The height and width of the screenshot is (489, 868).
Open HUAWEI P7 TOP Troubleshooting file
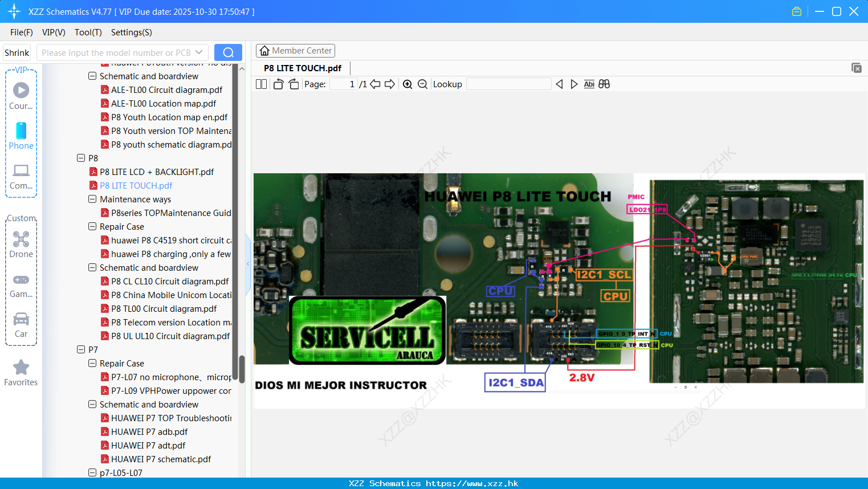pos(172,418)
